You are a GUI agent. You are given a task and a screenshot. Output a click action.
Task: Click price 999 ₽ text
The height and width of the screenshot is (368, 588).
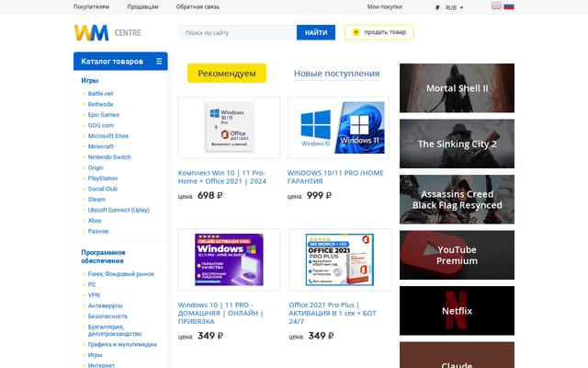click(319, 196)
